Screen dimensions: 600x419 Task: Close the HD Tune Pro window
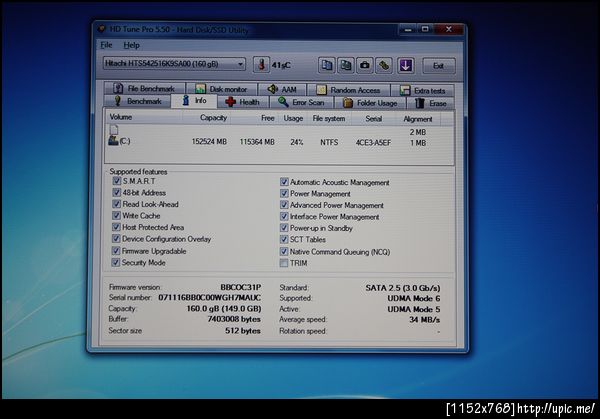coord(449,29)
